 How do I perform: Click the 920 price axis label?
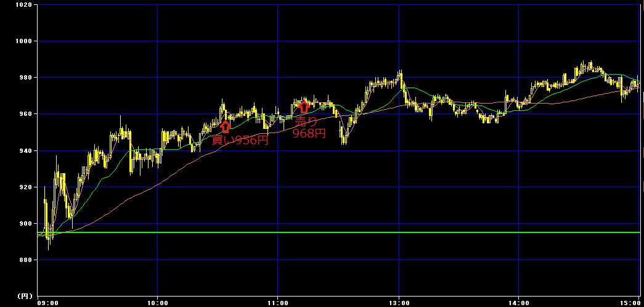26,187
